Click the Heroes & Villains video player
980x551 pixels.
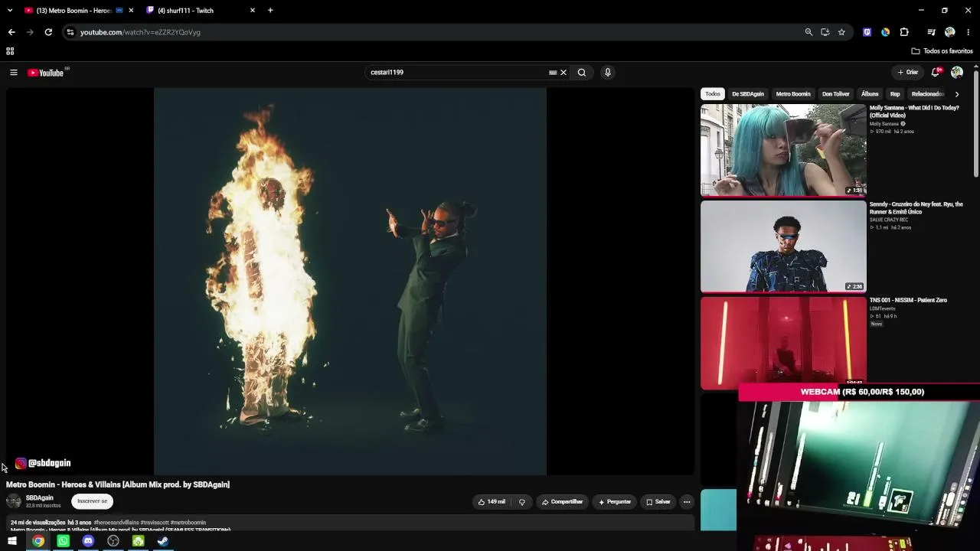coord(350,281)
